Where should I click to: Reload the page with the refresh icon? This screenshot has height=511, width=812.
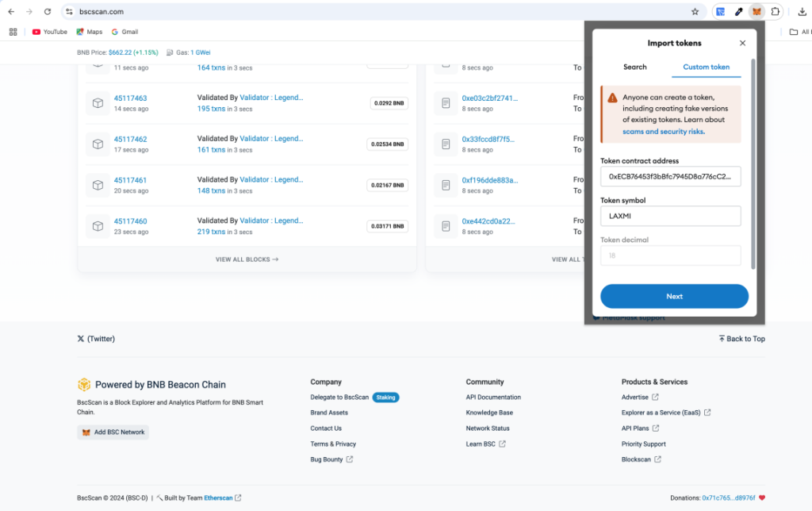click(x=48, y=12)
